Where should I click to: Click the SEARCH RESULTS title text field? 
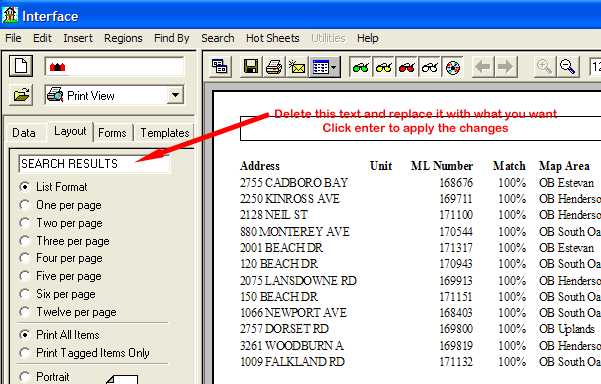tap(94, 164)
